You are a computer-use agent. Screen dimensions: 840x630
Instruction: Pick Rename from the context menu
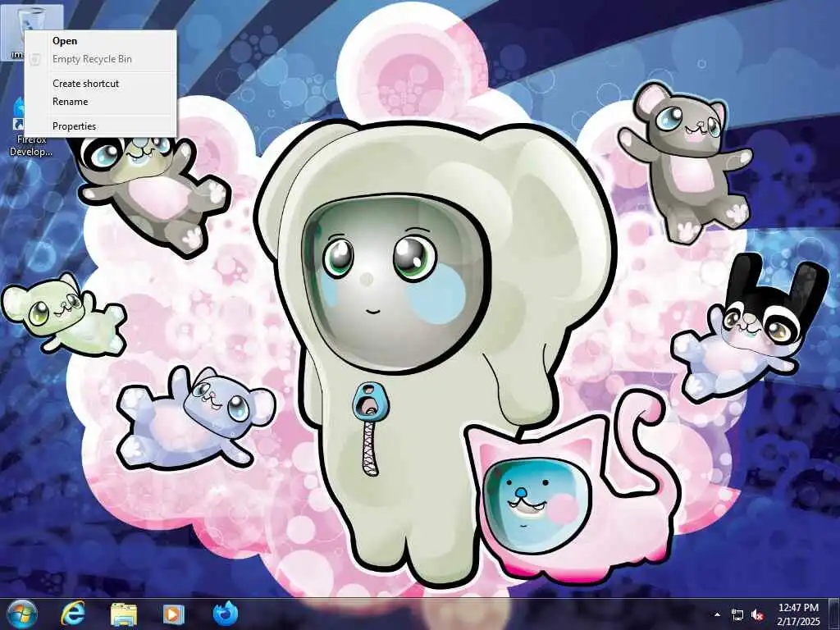pos(100,101)
